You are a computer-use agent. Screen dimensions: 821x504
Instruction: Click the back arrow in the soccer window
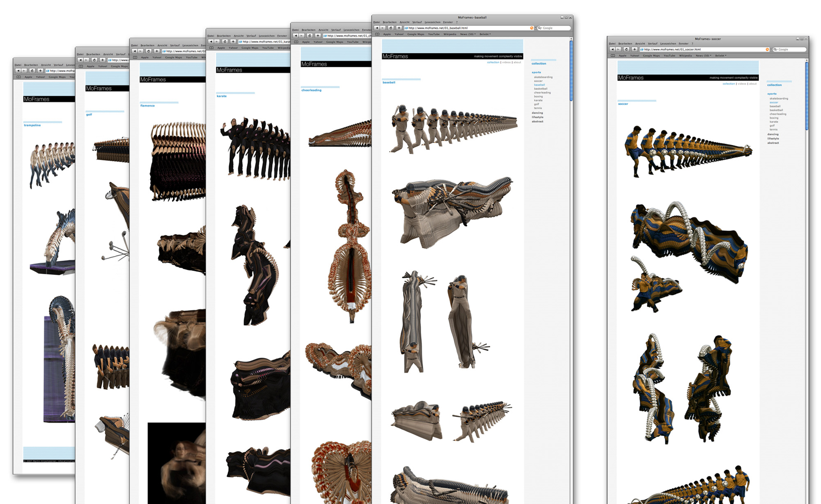pyautogui.click(x=612, y=49)
